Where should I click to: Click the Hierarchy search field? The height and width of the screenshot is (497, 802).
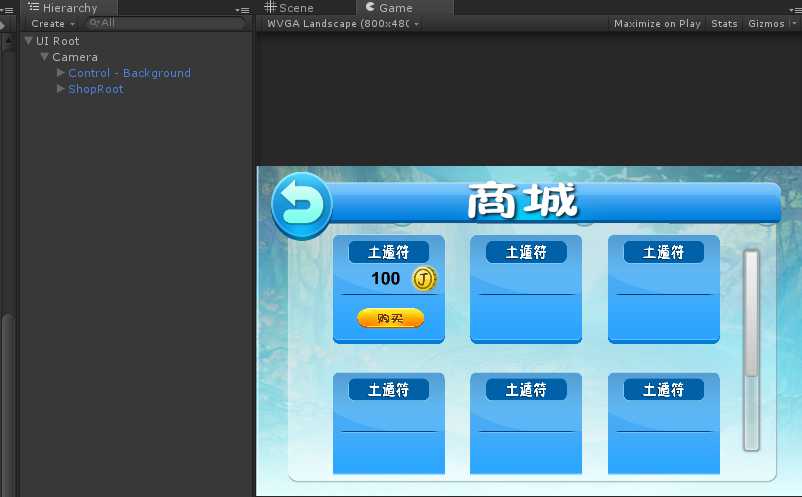point(165,23)
